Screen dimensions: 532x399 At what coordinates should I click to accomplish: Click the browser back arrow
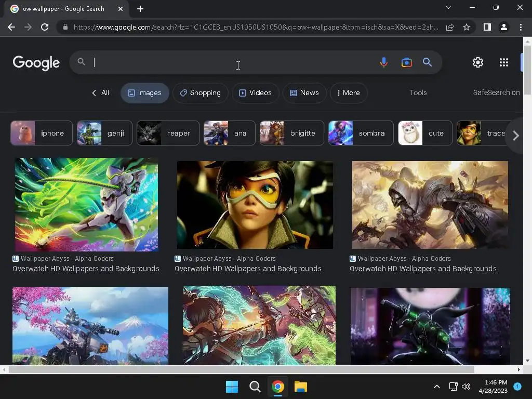pos(11,27)
